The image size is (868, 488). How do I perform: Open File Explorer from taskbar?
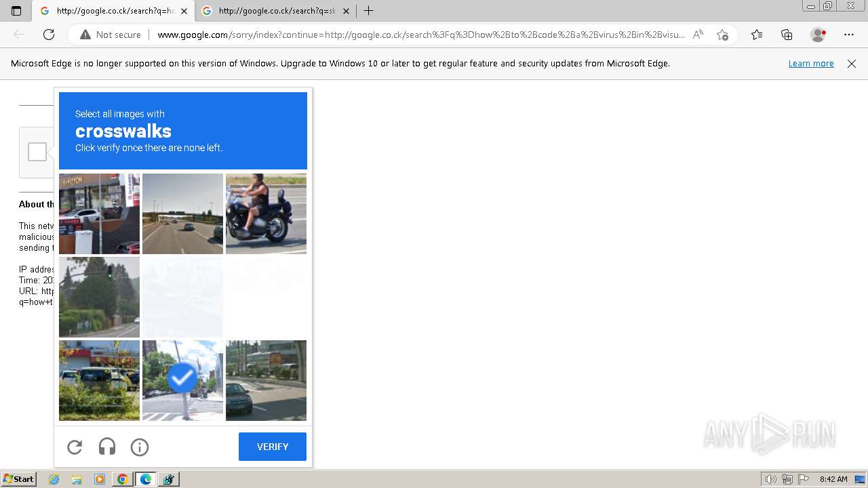77,479
